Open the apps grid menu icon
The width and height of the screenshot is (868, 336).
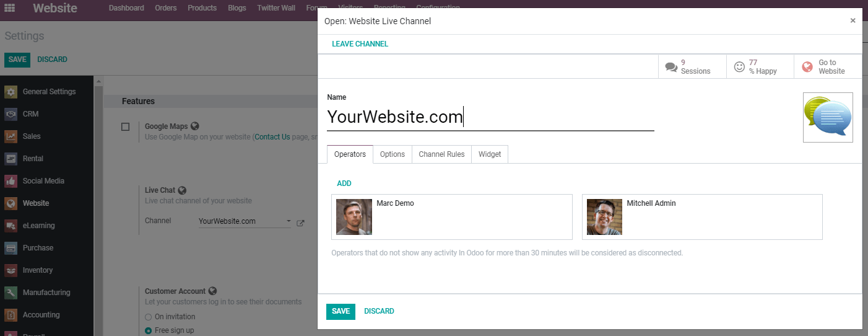(x=9, y=8)
